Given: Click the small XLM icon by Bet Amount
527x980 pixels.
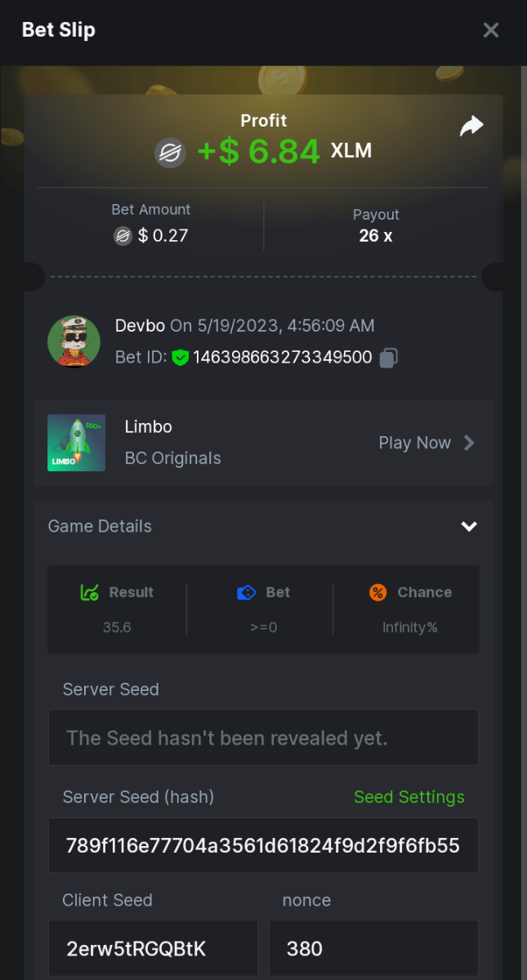Looking at the screenshot, I should [x=123, y=236].
